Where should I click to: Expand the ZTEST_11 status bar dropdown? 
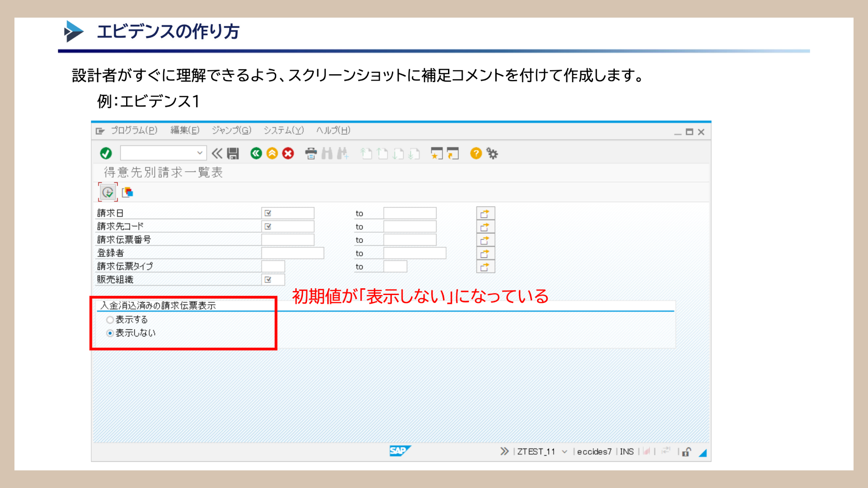click(564, 452)
